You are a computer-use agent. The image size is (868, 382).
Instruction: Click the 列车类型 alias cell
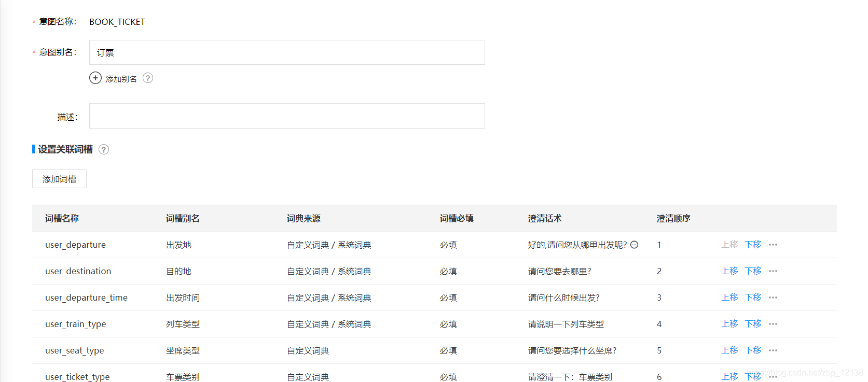click(183, 324)
